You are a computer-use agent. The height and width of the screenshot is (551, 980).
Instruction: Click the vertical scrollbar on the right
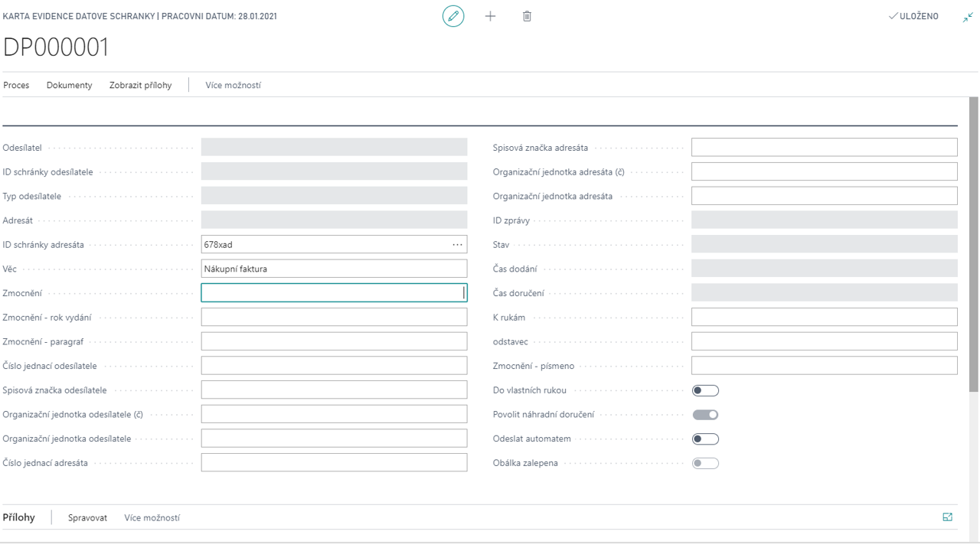[x=974, y=245]
